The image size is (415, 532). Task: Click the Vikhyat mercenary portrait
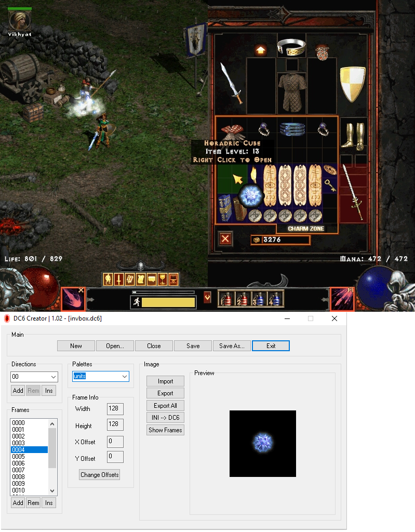20,20
